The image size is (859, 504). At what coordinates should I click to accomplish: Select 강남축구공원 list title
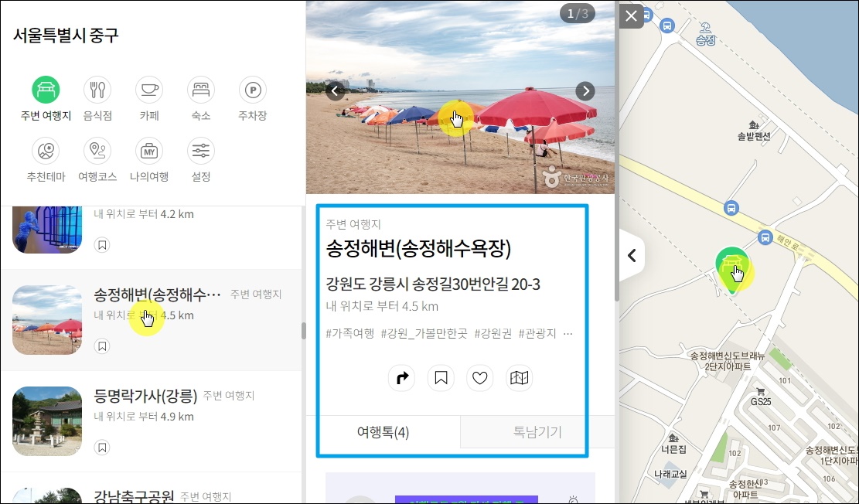tap(134, 495)
